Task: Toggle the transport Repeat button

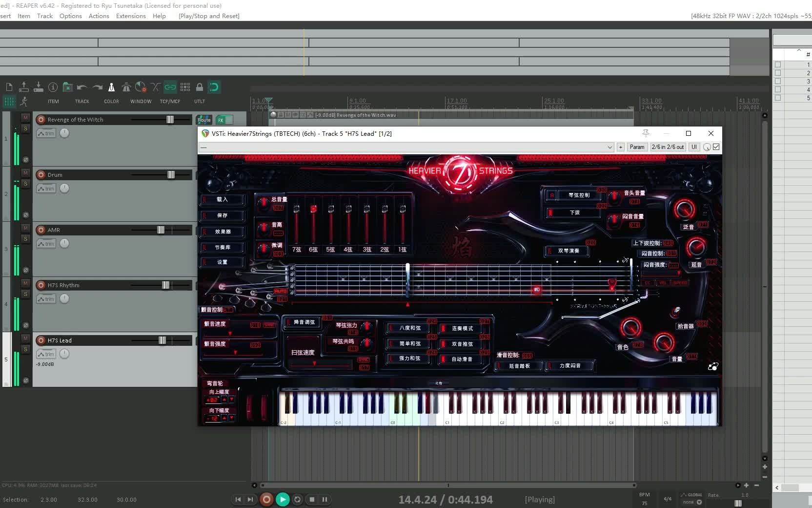Action: tap(297, 499)
